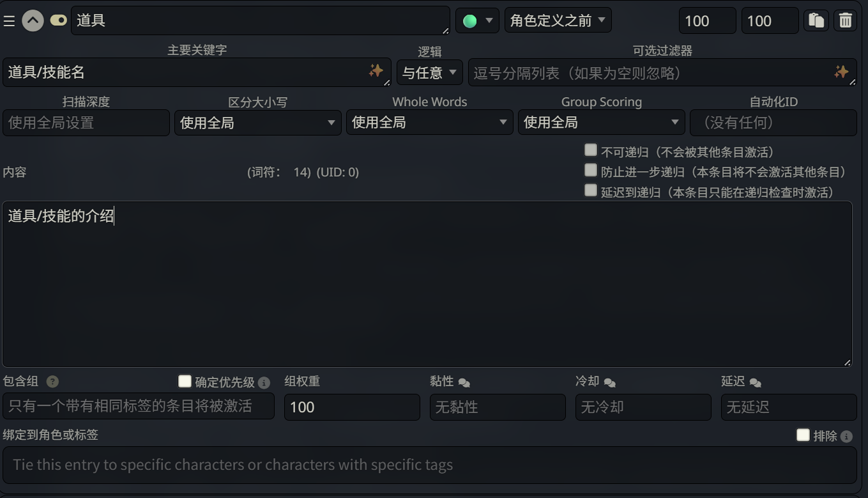Click the 组权重 value field
The image size is (868, 498).
click(x=351, y=407)
